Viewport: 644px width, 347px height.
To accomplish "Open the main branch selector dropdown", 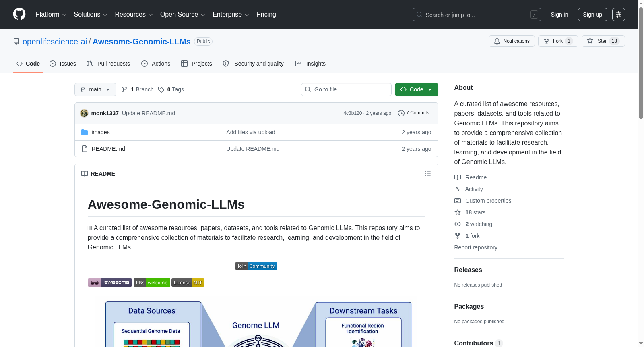I will 95,89.
